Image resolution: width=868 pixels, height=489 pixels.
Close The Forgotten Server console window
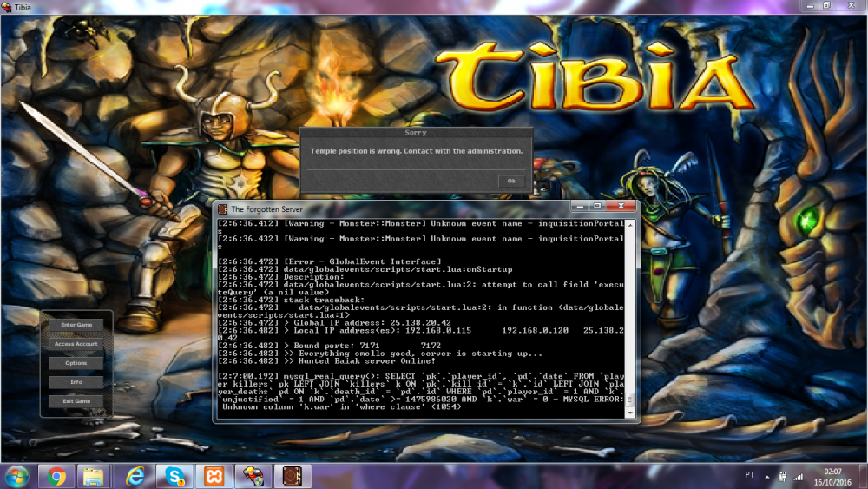point(621,207)
